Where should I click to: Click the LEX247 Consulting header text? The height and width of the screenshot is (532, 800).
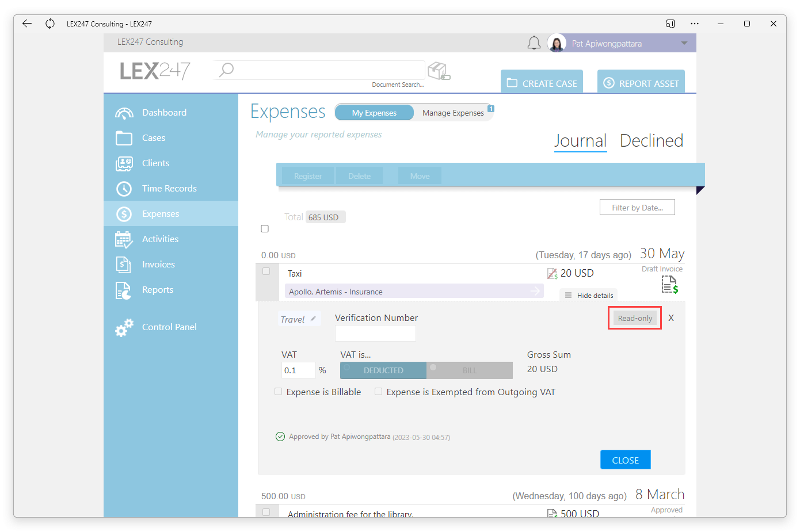point(150,42)
